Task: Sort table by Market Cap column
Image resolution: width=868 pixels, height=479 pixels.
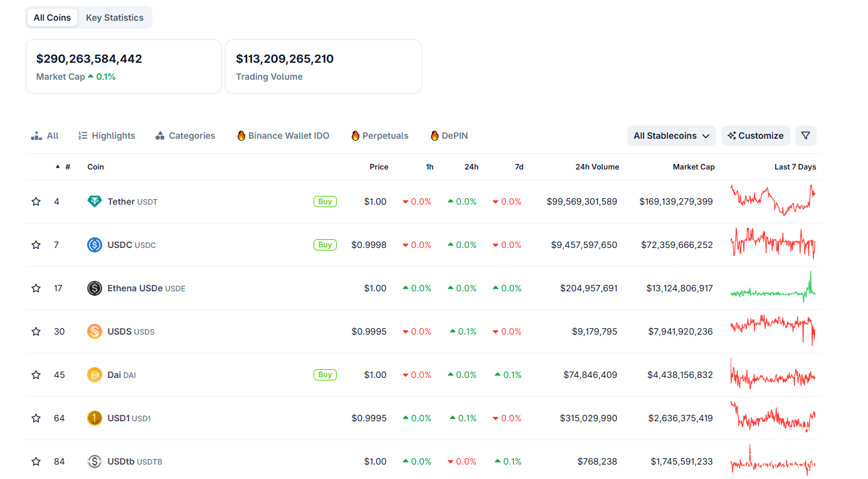Action: tap(693, 167)
